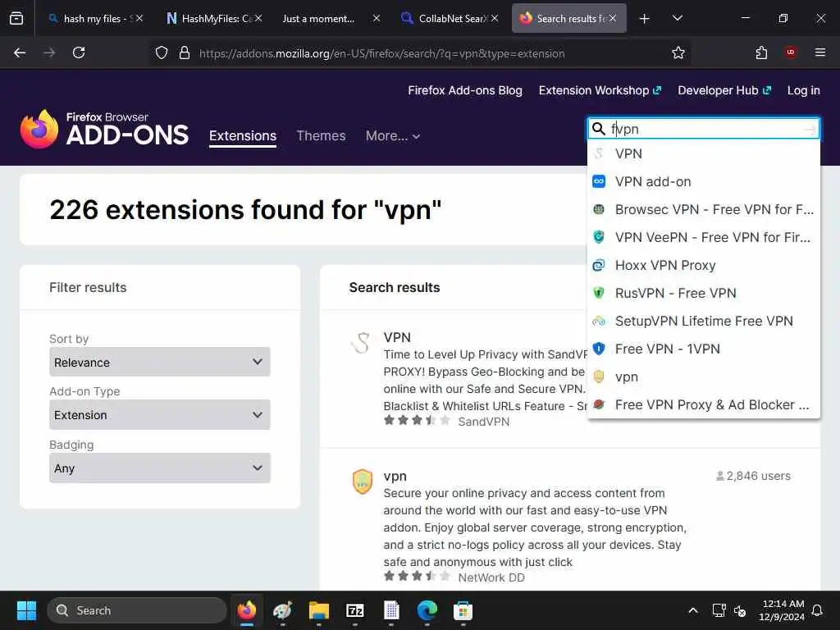840x630 pixels.
Task: Click the yellow shield vpn result icon
Action: pyautogui.click(x=363, y=481)
